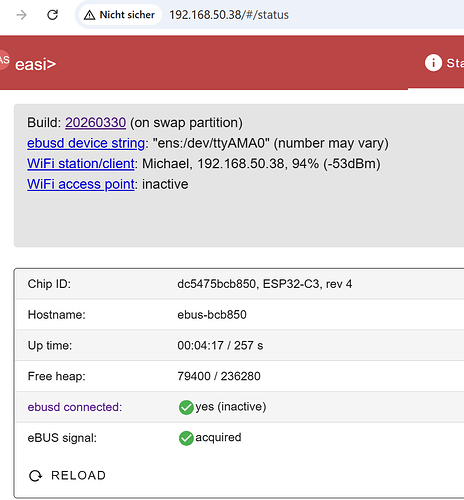Click the Chip ID value row

click(240, 284)
